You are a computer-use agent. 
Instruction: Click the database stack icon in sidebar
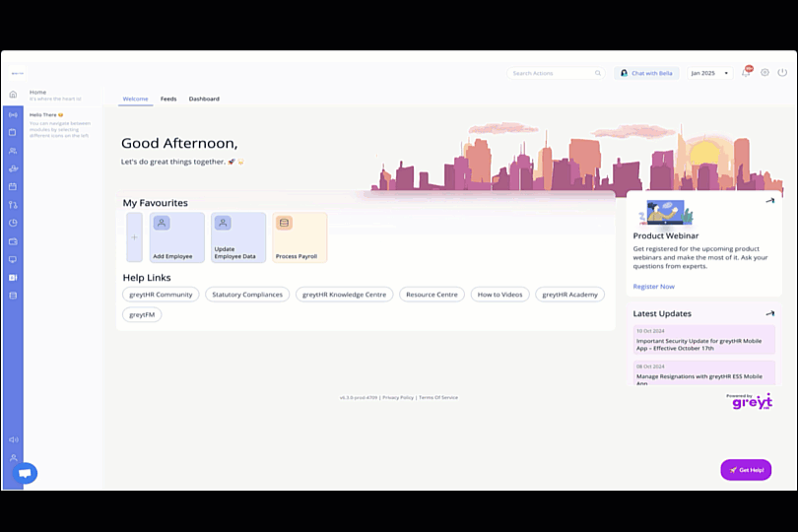[13, 296]
